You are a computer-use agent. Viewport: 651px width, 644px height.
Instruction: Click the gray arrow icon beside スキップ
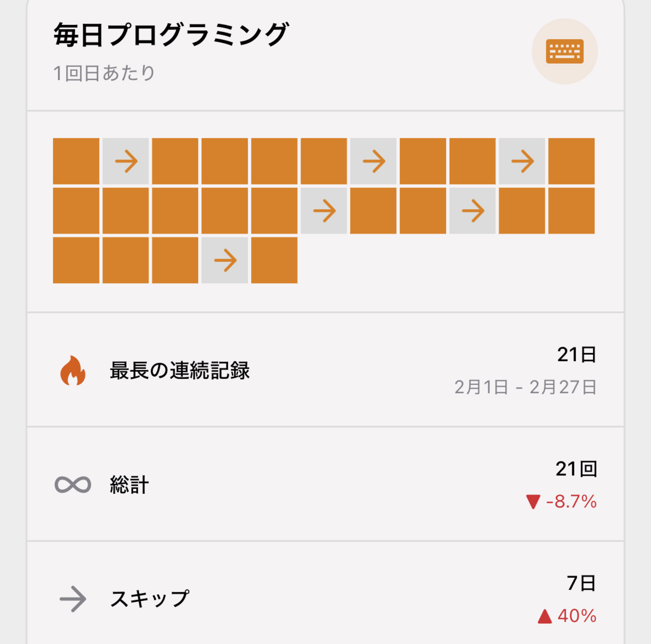(73, 598)
